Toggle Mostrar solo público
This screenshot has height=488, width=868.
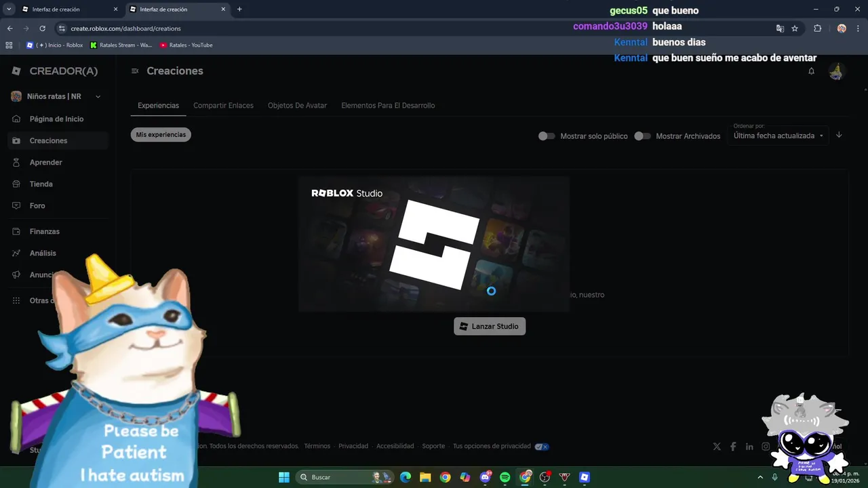click(547, 136)
